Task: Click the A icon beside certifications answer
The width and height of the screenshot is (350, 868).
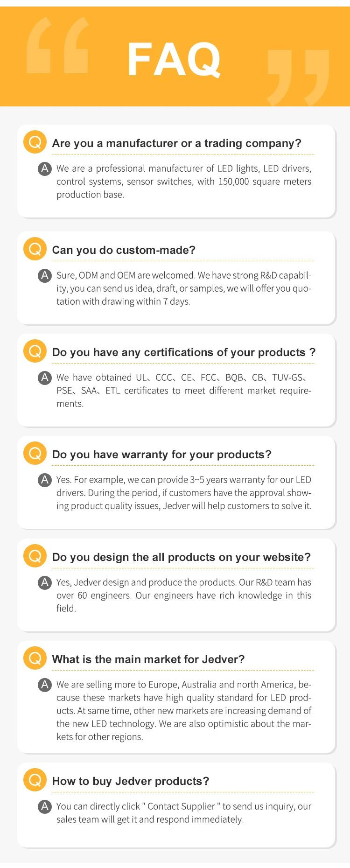Action: [45, 378]
